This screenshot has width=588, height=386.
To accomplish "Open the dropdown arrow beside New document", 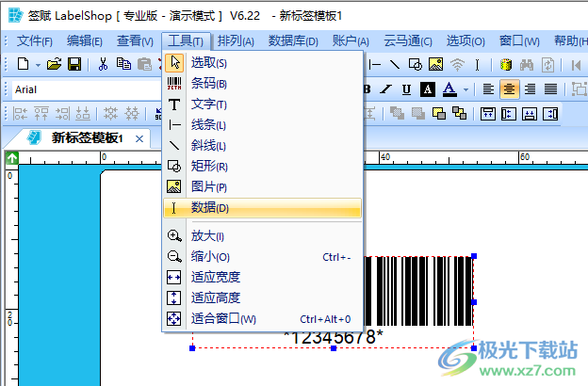I will point(38,65).
